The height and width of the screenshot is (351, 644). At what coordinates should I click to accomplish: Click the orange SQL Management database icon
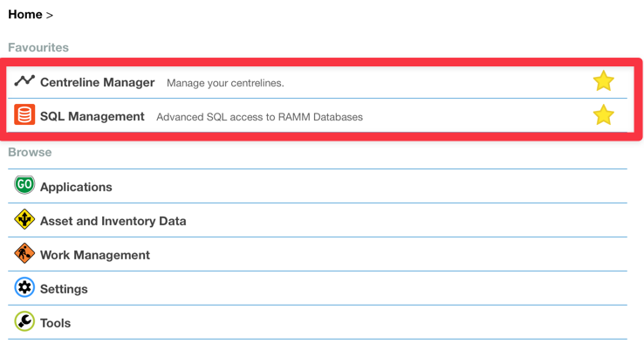tap(24, 114)
